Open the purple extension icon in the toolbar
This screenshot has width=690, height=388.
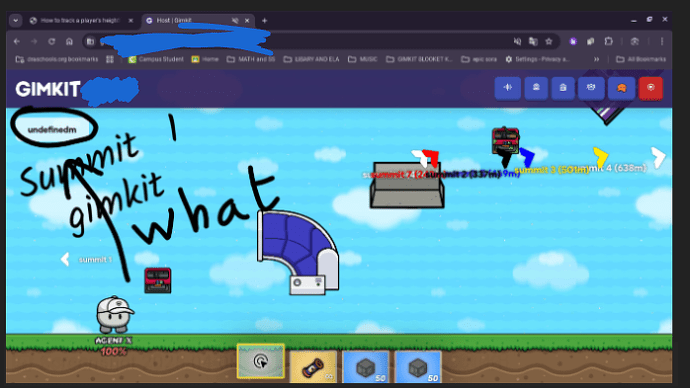point(573,41)
